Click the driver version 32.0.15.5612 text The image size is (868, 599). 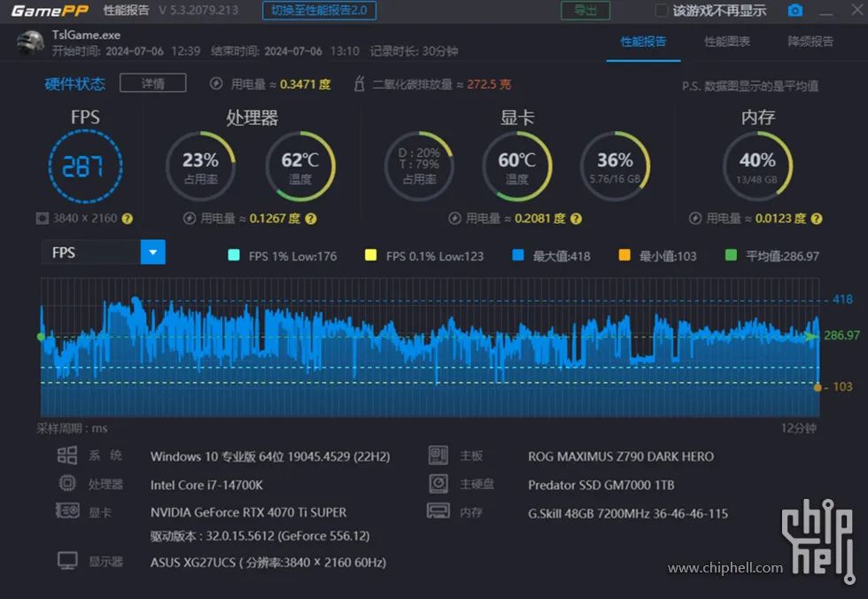[260, 536]
